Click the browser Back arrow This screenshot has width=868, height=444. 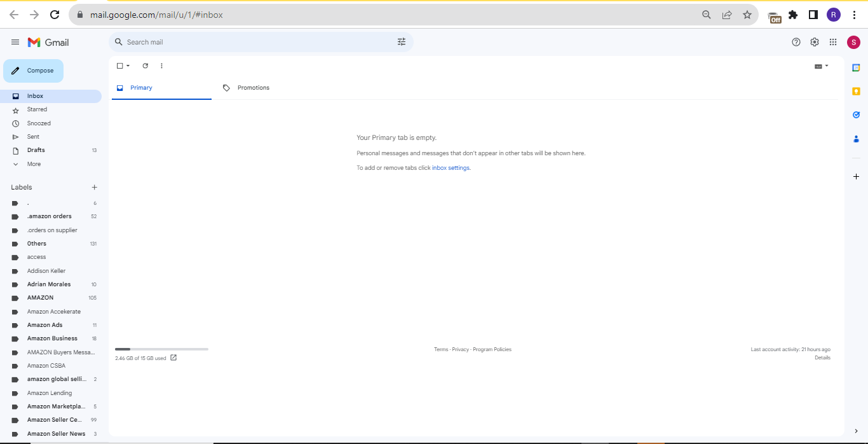(x=14, y=15)
